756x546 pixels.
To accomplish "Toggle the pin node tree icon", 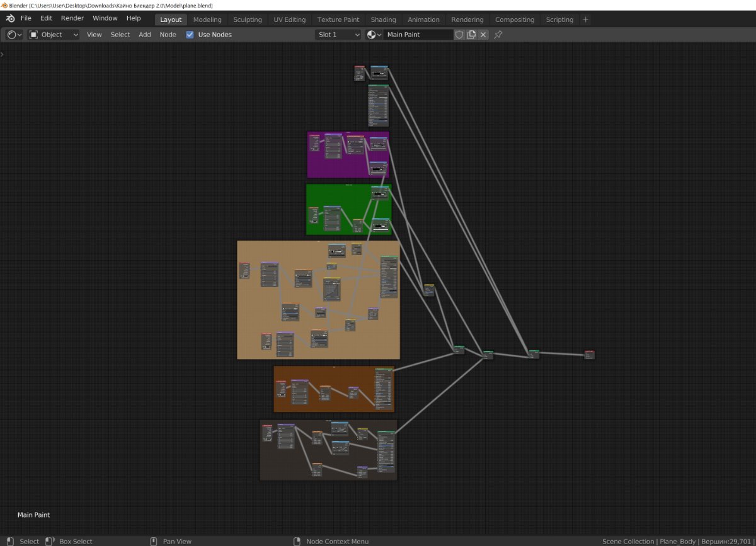I will click(x=498, y=35).
